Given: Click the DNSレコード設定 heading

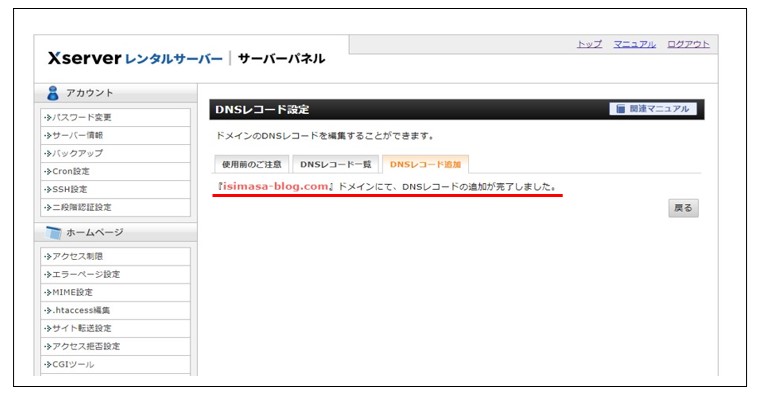Looking at the screenshot, I should click(x=262, y=109).
